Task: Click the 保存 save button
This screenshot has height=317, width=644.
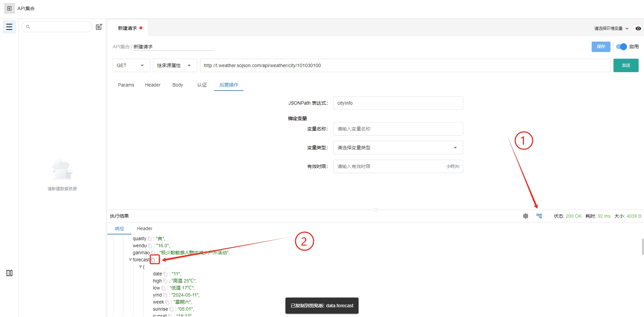Action: [601, 47]
